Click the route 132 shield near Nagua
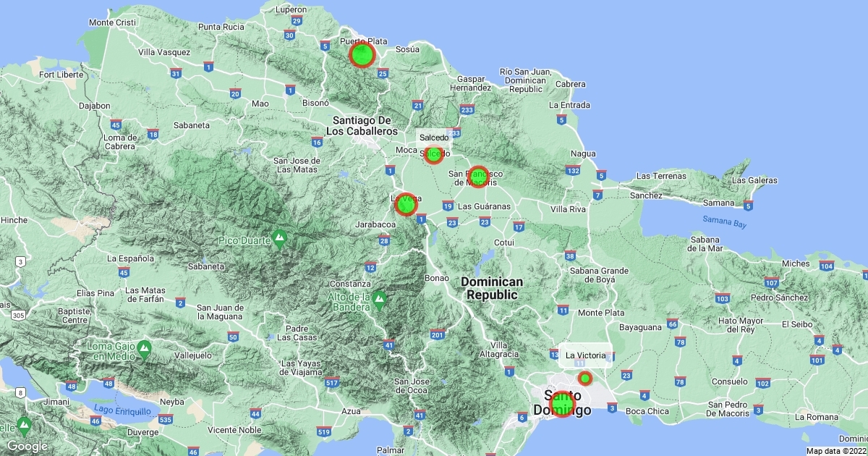 pyautogui.click(x=573, y=171)
